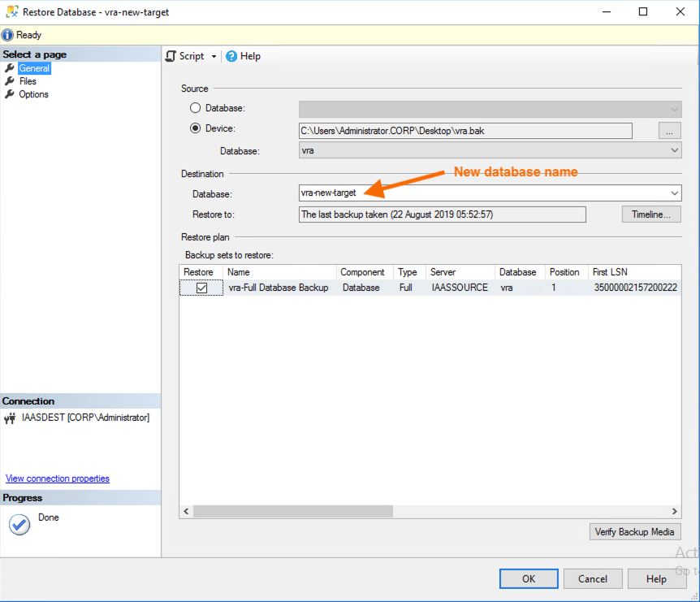Select the Database source radio button
The image size is (700, 602).
pyautogui.click(x=195, y=108)
